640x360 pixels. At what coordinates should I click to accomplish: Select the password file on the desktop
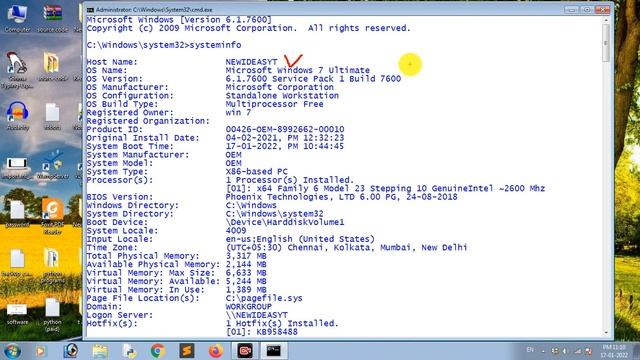pos(17,213)
